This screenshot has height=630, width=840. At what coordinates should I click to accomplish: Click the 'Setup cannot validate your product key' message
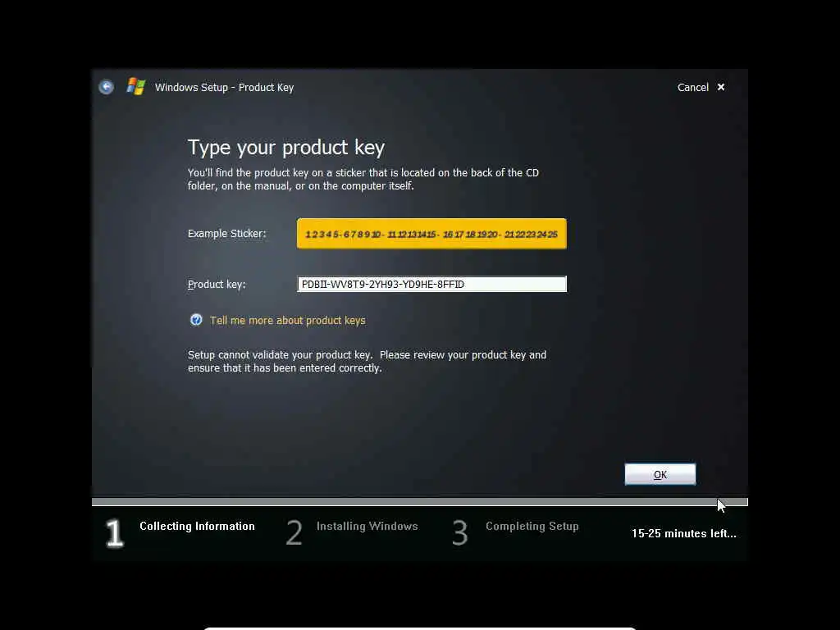pos(367,362)
